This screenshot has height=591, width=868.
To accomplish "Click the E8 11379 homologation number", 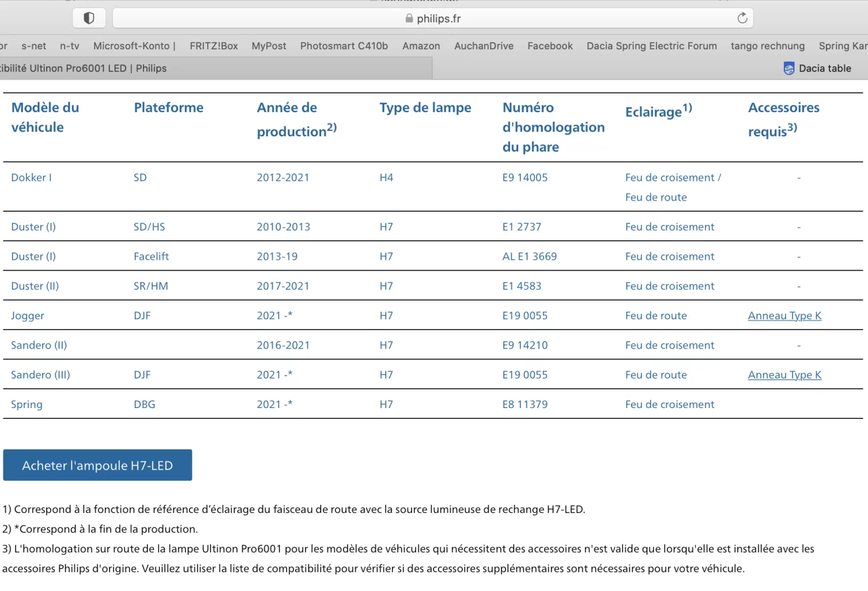I will 525,404.
